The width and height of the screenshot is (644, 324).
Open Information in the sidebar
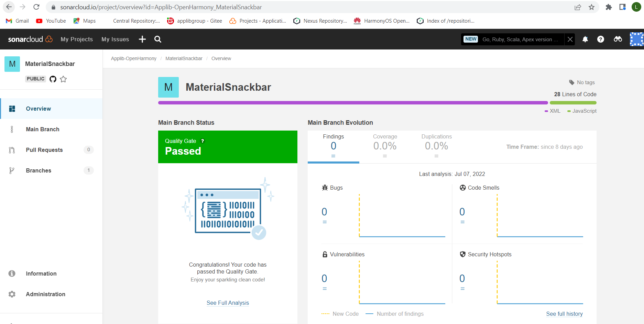(x=51, y=273)
